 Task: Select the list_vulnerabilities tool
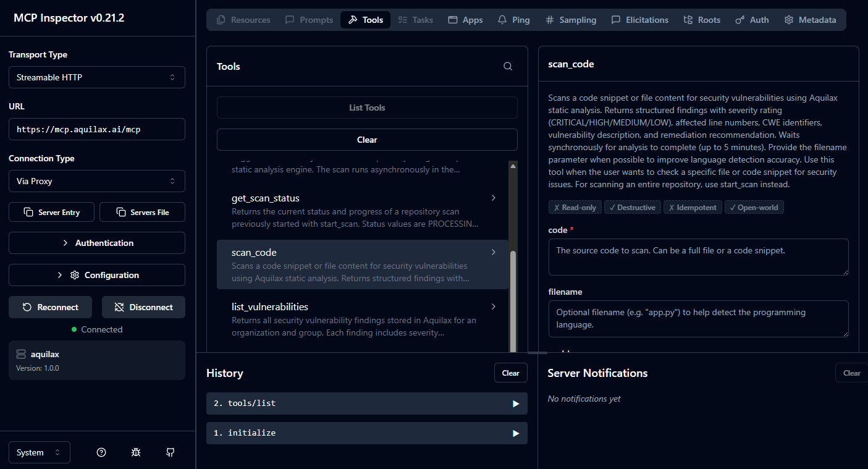pyautogui.click(x=363, y=319)
